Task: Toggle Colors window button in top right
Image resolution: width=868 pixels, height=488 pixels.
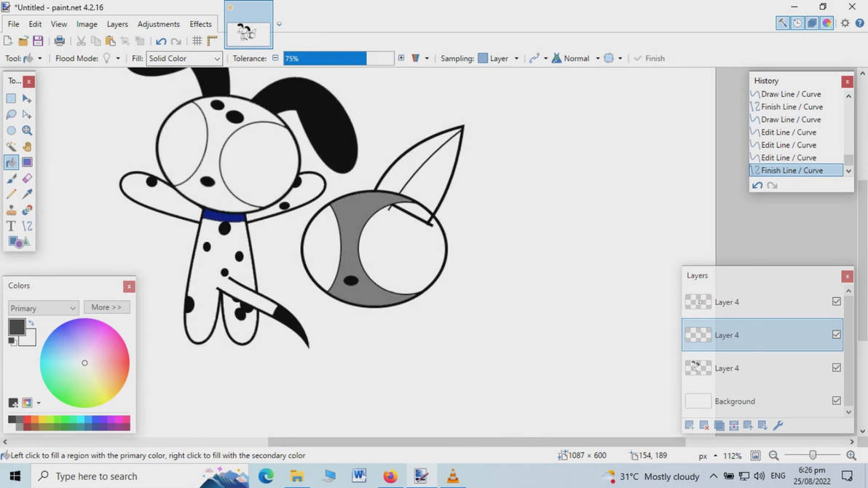Action: [x=826, y=23]
